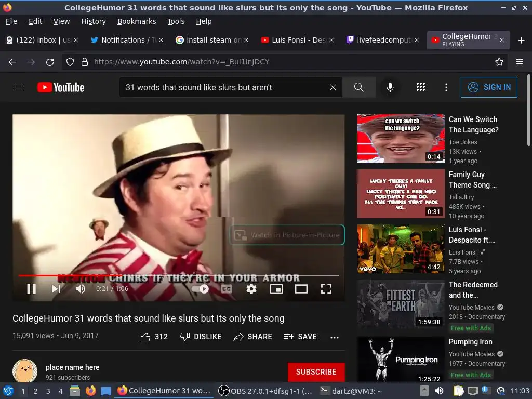The height and width of the screenshot is (399, 532).
Task: Go to YouTube home logo
Action: pyautogui.click(x=61, y=87)
